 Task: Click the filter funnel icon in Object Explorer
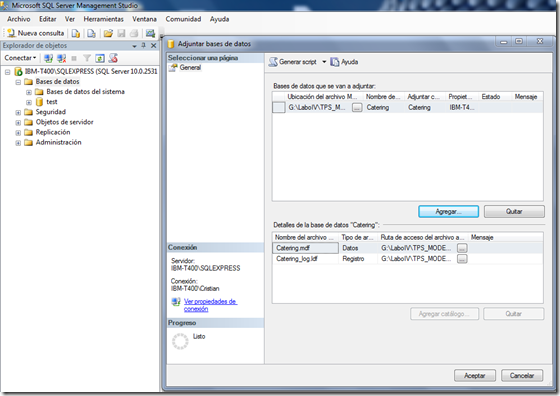coord(87,58)
